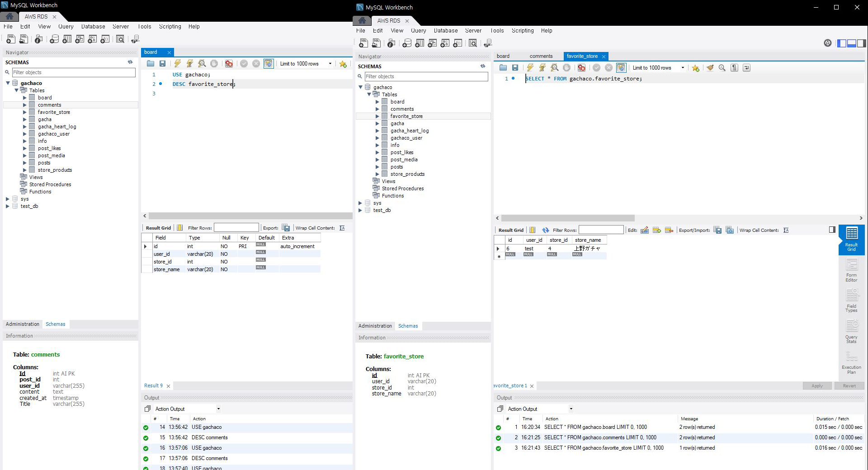Open the Query Stats side panel

coord(852,332)
